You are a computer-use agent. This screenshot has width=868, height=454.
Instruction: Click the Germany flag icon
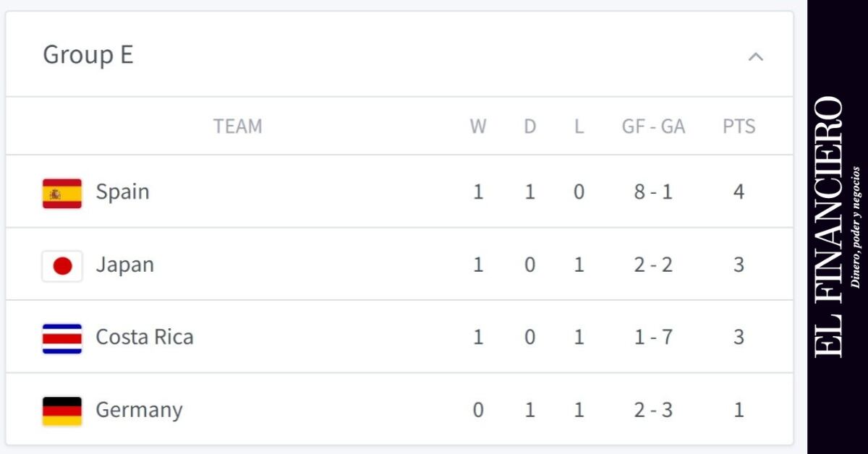click(62, 411)
